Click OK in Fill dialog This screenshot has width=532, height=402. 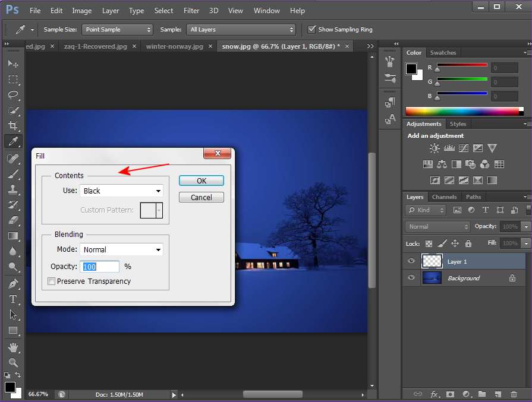(201, 181)
